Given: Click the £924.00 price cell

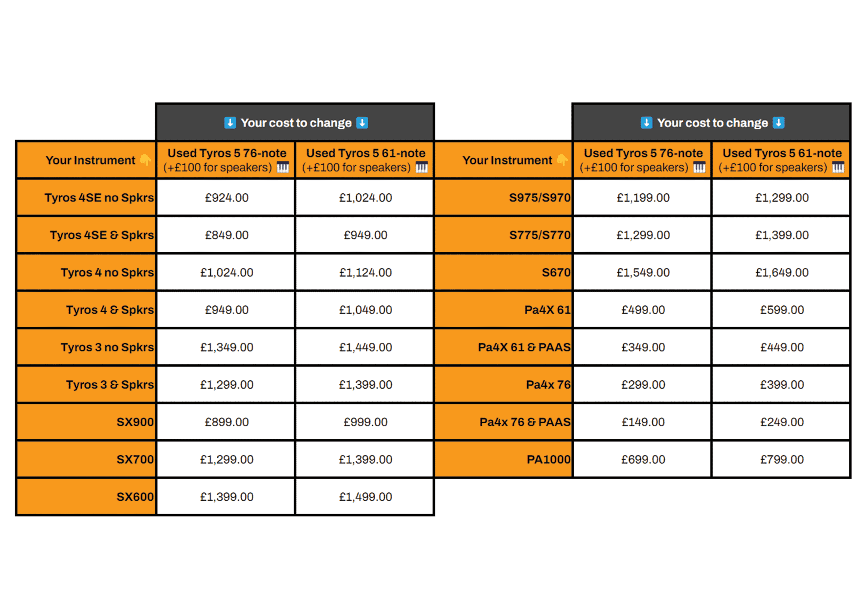Looking at the screenshot, I should pos(226,197).
